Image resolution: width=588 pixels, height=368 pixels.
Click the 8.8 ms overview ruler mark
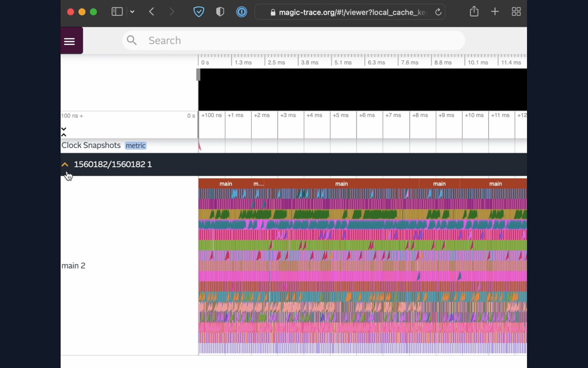point(443,63)
